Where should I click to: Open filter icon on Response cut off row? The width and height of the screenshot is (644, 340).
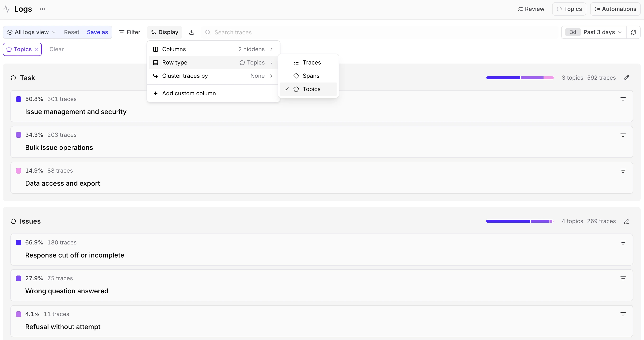point(623,242)
